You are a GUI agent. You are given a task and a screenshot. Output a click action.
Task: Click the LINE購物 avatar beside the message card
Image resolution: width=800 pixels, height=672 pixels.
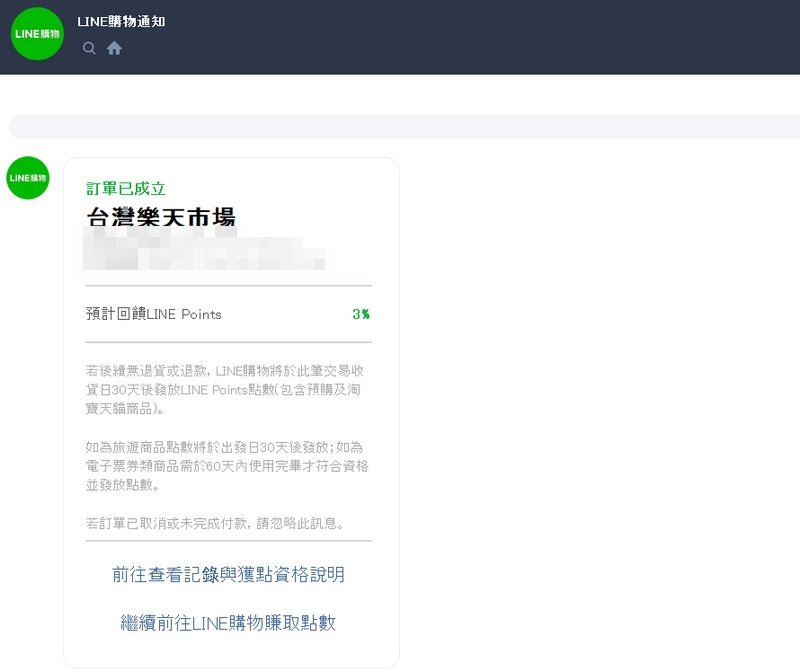(28, 178)
